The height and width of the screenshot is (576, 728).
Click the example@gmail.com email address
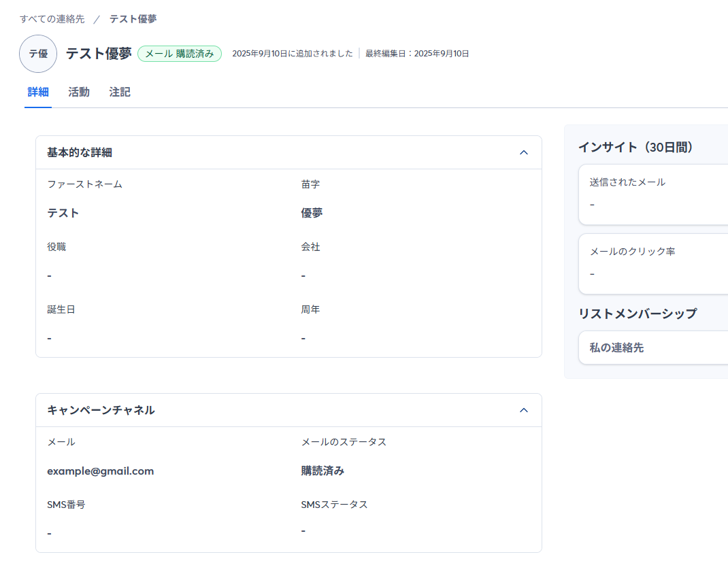point(101,471)
